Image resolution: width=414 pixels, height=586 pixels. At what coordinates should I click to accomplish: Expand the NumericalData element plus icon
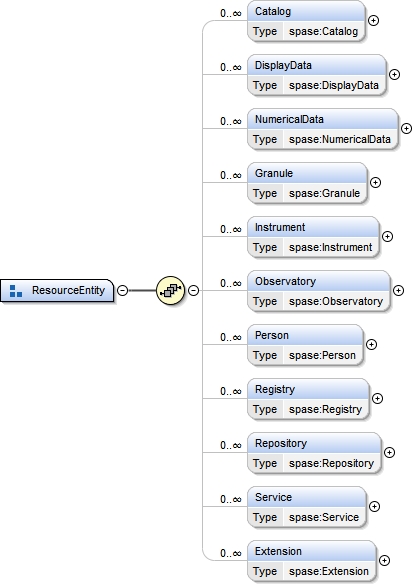(407, 129)
